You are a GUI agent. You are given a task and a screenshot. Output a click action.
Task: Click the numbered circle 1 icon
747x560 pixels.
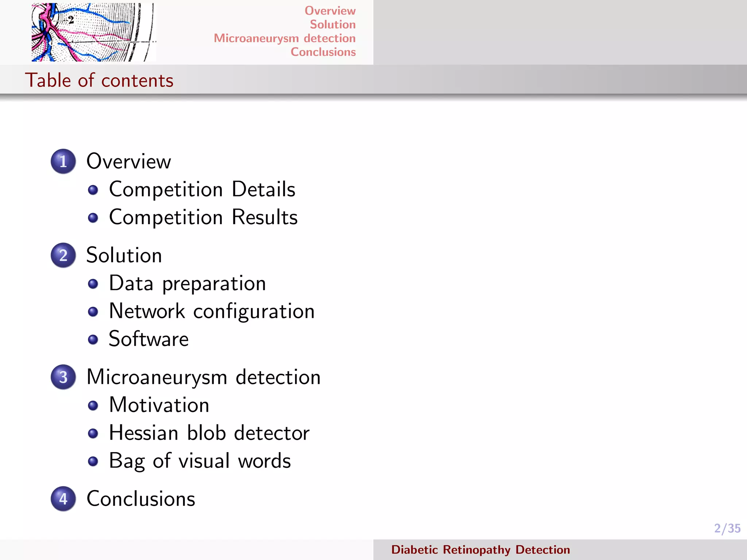coord(63,161)
